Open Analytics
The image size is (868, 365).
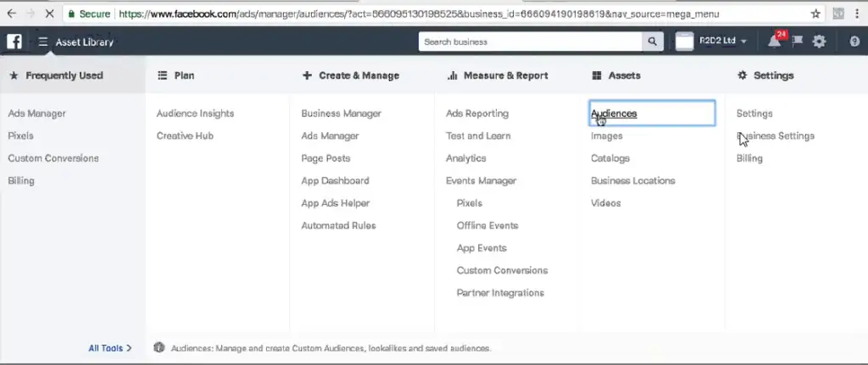[466, 158]
